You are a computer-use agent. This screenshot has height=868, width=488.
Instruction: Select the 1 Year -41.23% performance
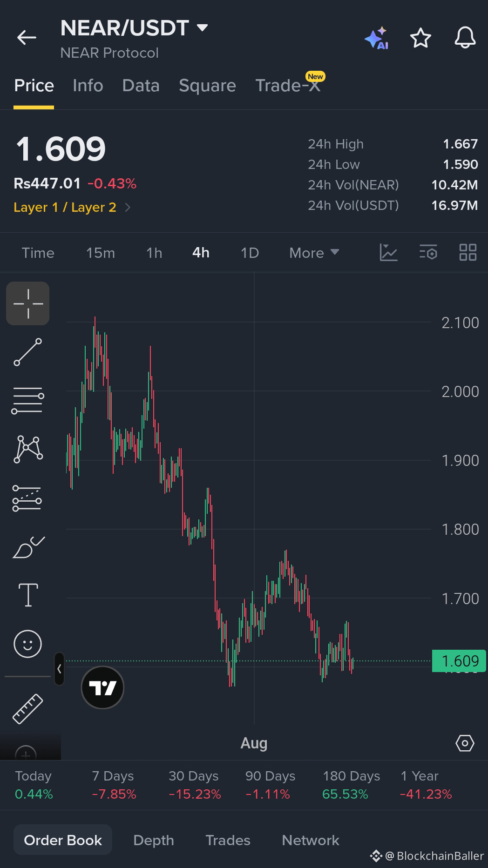click(426, 785)
